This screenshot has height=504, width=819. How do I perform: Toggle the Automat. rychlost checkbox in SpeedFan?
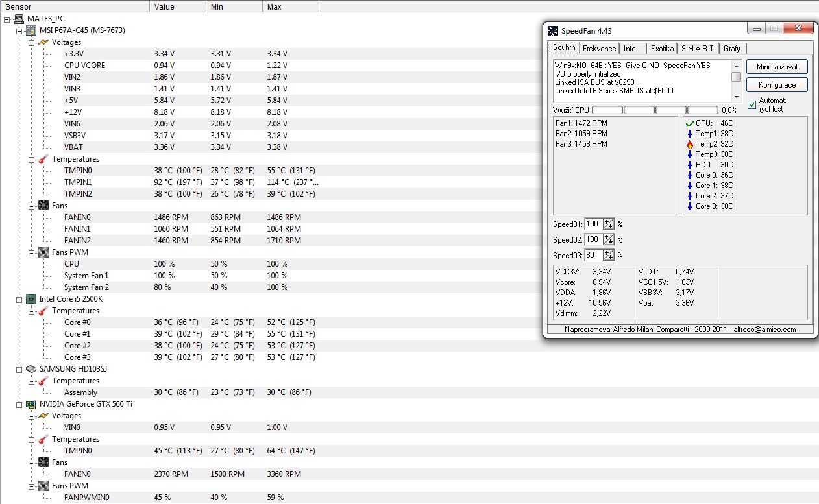coord(752,104)
